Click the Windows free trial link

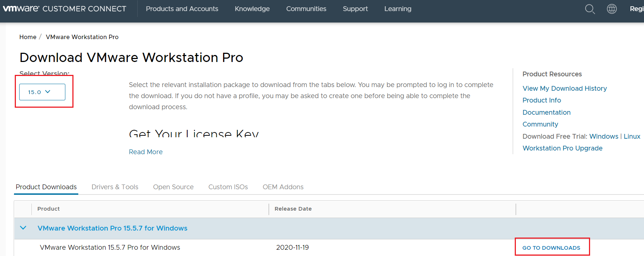604,136
